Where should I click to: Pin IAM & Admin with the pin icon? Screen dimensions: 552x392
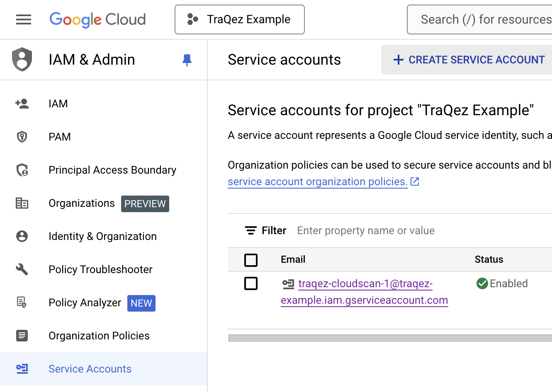pyautogui.click(x=187, y=60)
